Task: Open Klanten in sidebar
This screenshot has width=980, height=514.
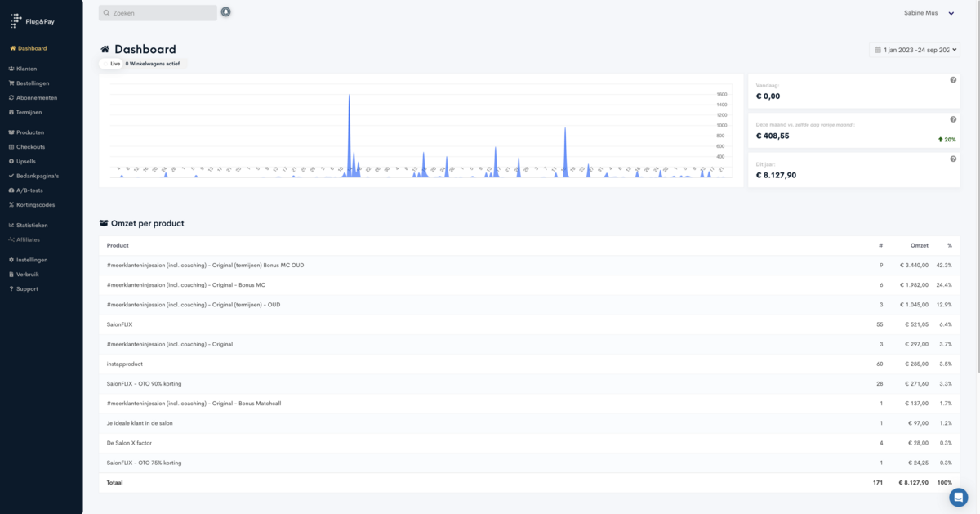Action: (22, 69)
